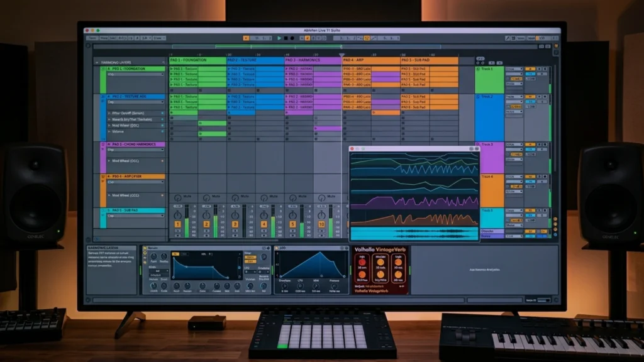Toggle the orange button in the Track 3 row
Viewport: 644px width, 362px height.
(530, 145)
